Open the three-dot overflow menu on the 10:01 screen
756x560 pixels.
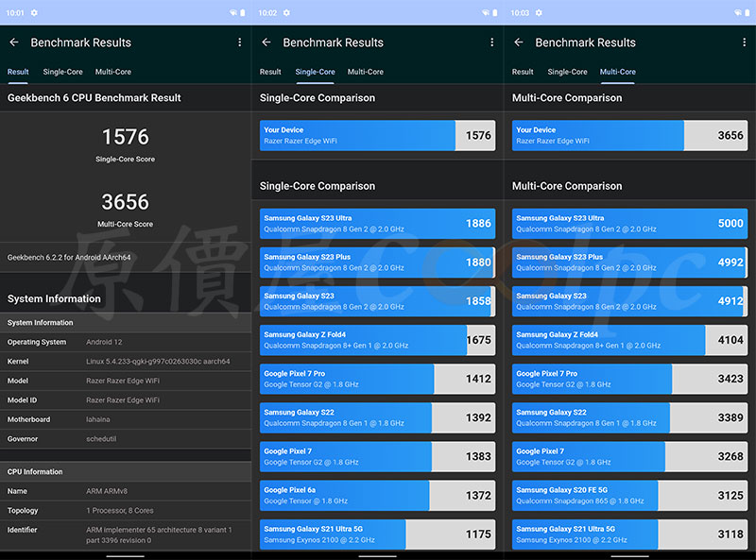point(240,42)
